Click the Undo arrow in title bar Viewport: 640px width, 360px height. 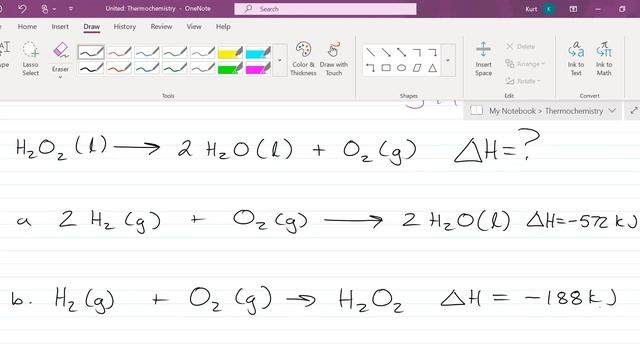(x=22, y=9)
